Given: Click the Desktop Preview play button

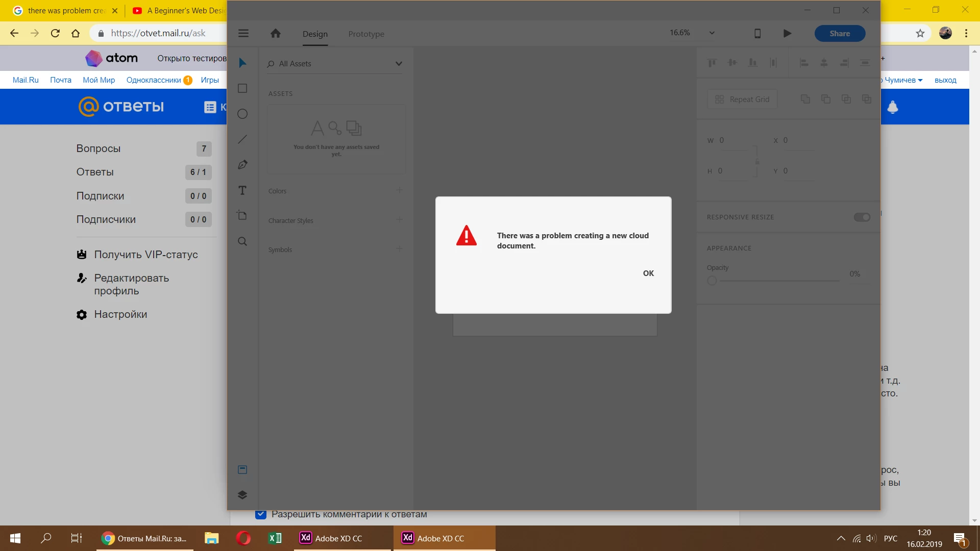Looking at the screenshot, I should pyautogui.click(x=787, y=34).
